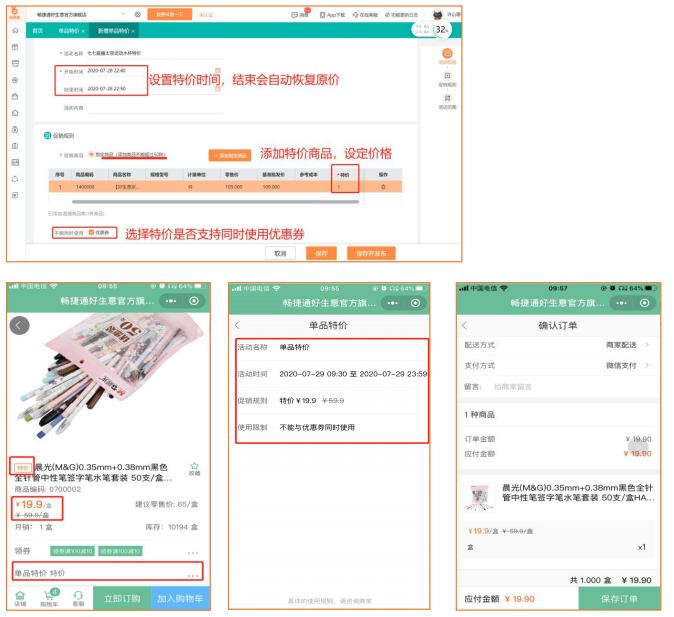Click the 32% progress circle
The height and width of the screenshot is (617, 674).
click(x=441, y=30)
